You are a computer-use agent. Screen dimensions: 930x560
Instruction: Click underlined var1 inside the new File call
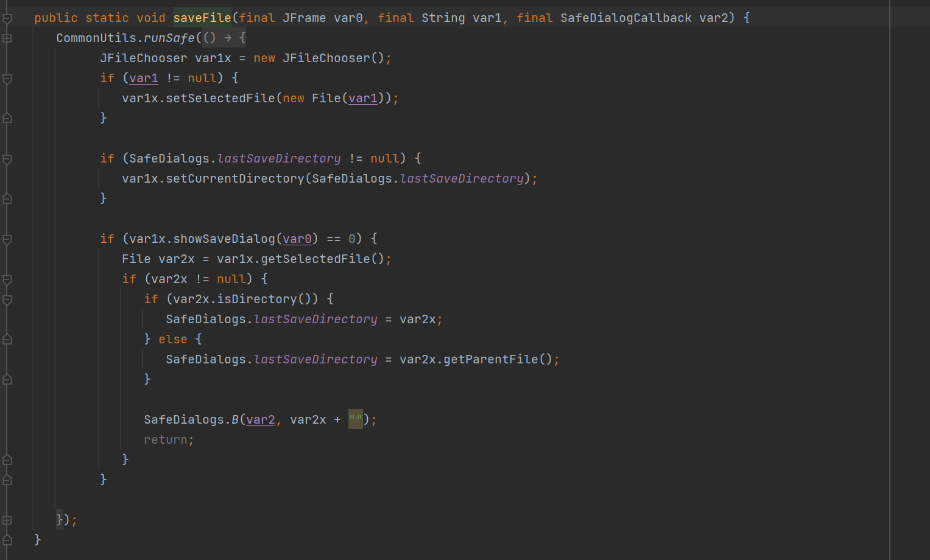pos(362,99)
